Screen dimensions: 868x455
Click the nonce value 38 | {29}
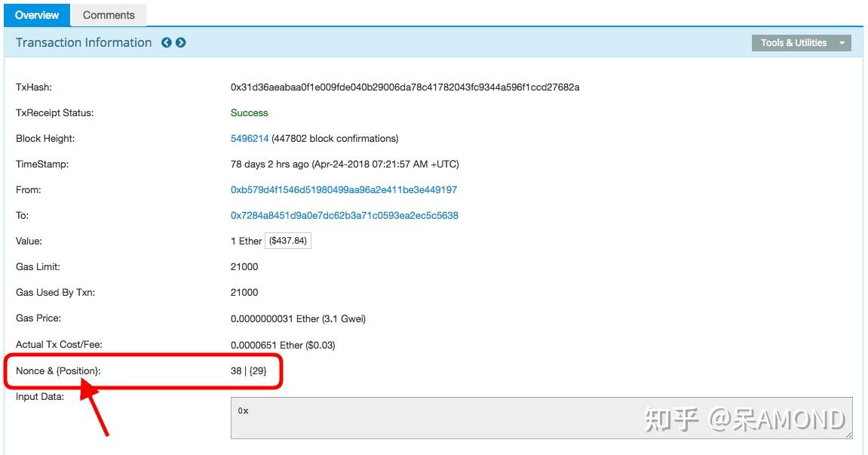(249, 370)
